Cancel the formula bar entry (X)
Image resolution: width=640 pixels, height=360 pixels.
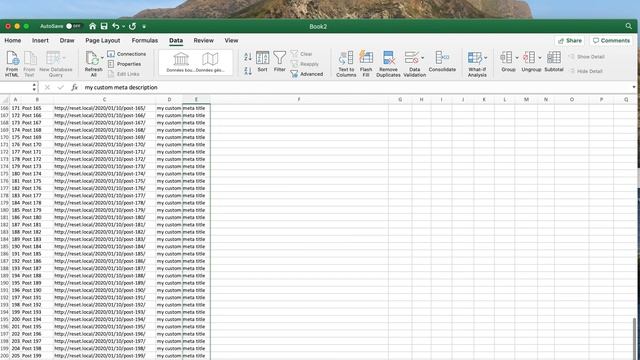point(47,87)
